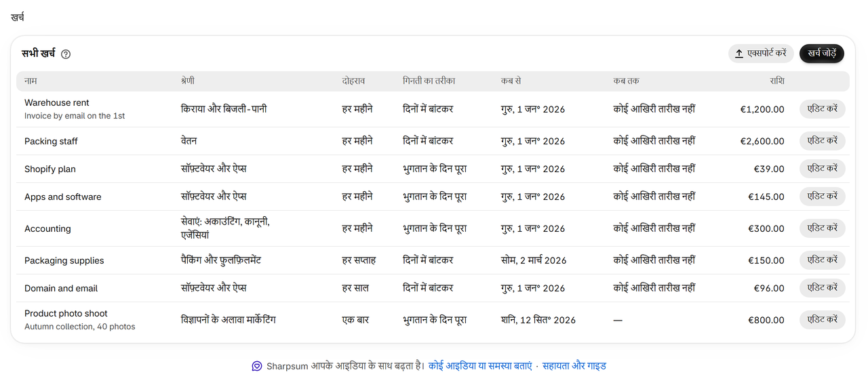
Task: Click the राशि column header
Action: [x=777, y=81]
